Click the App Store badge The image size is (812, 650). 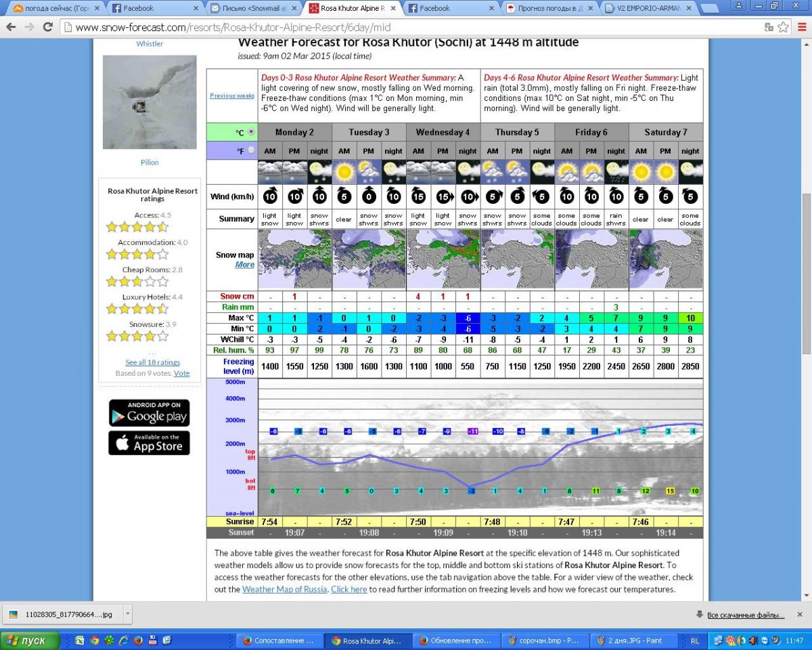point(149,442)
